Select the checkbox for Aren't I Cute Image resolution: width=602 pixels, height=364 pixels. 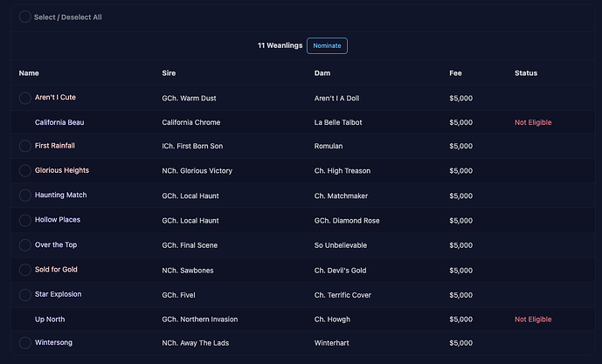(25, 98)
